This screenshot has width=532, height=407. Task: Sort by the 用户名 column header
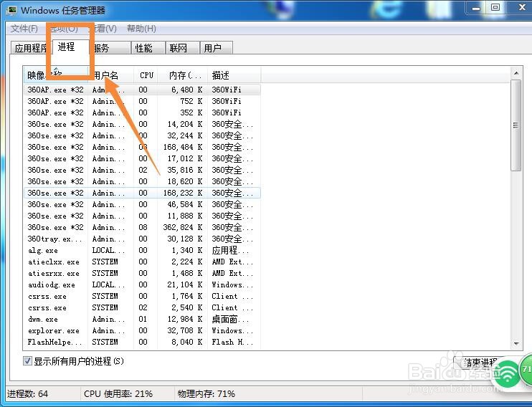[111, 75]
